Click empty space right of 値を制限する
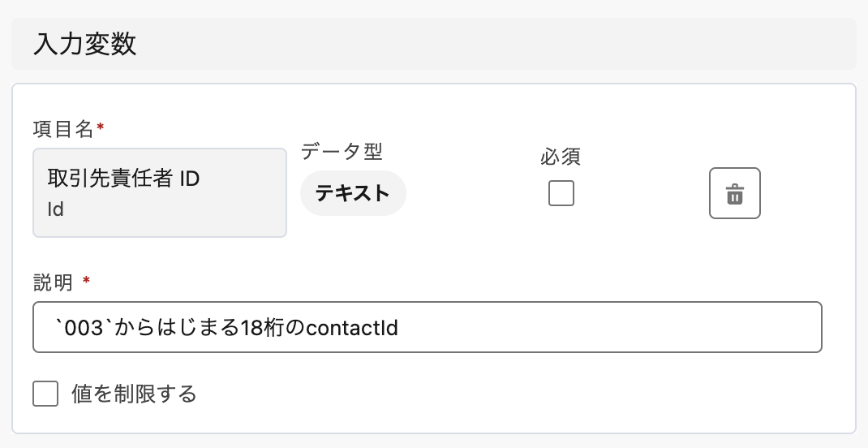The height and width of the screenshot is (448, 868). point(487,394)
